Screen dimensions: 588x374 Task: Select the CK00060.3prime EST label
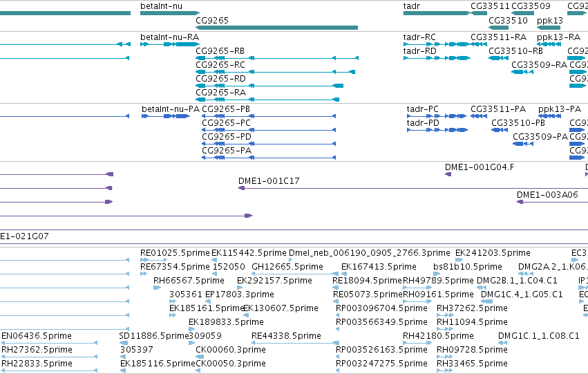click(231, 350)
